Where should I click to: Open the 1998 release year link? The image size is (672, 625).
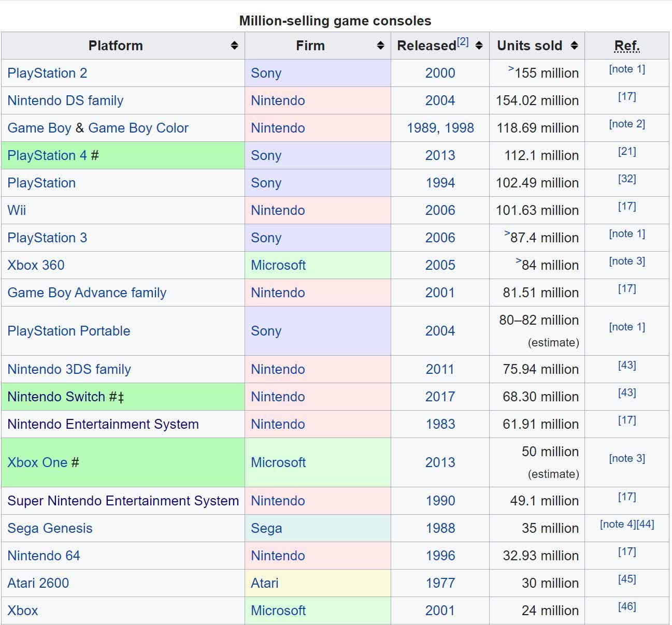coord(459,128)
